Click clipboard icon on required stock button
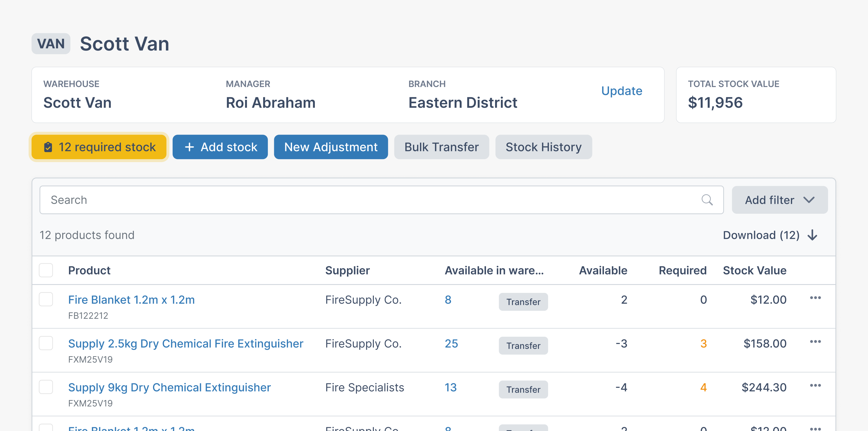The width and height of the screenshot is (868, 431). click(x=48, y=147)
